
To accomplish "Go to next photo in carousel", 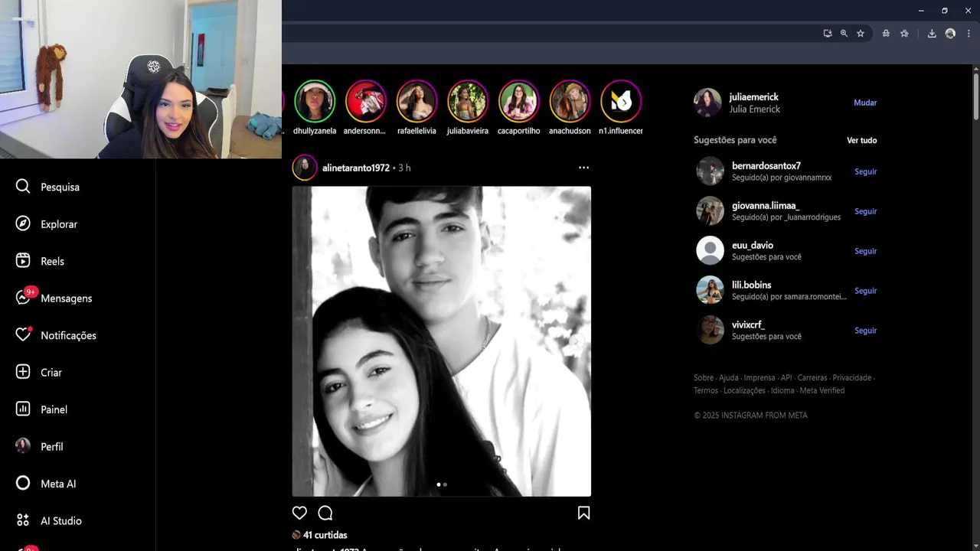I will [x=576, y=341].
